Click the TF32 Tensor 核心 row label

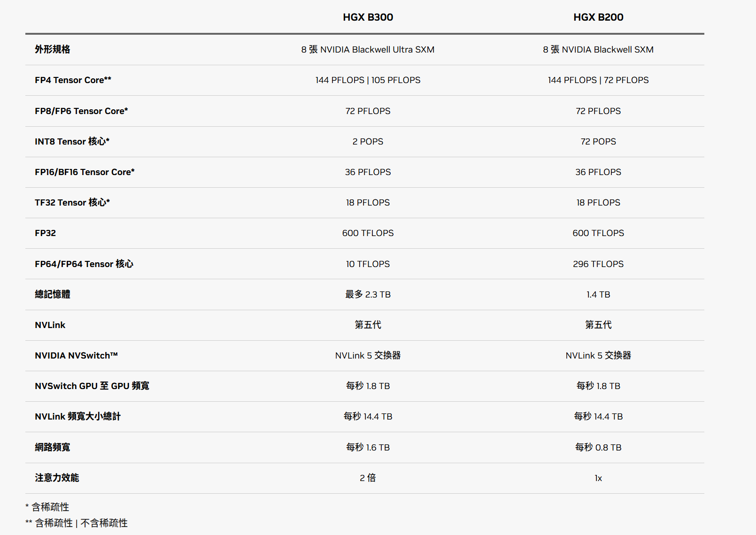coord(72,203)
